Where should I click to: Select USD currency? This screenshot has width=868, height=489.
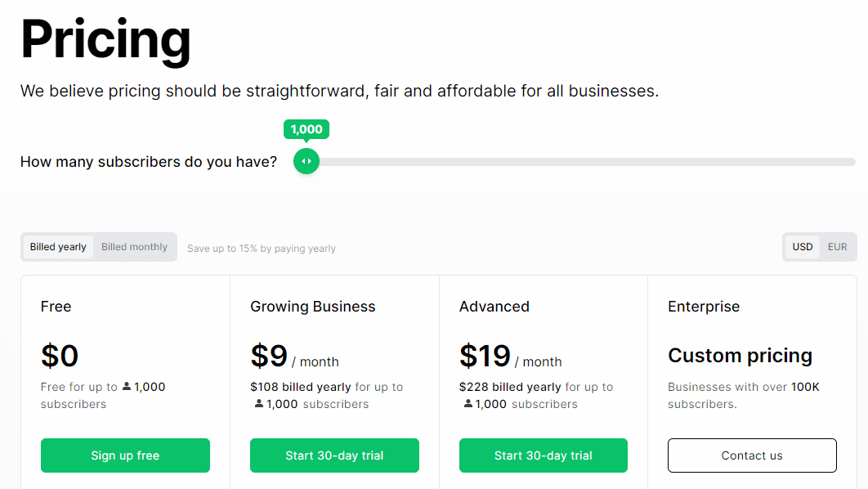803,247
